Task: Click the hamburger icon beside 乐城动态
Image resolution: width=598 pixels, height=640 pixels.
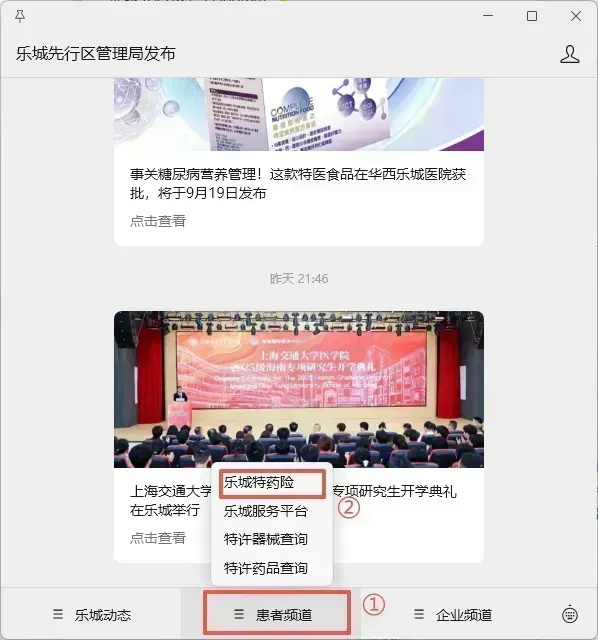Action: coord(58,614)
